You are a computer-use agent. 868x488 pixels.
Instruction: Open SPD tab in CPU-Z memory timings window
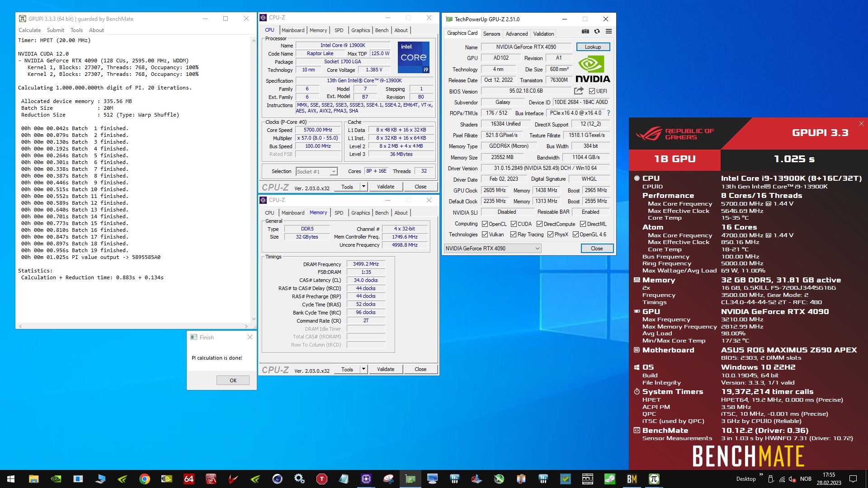(339, 213)
